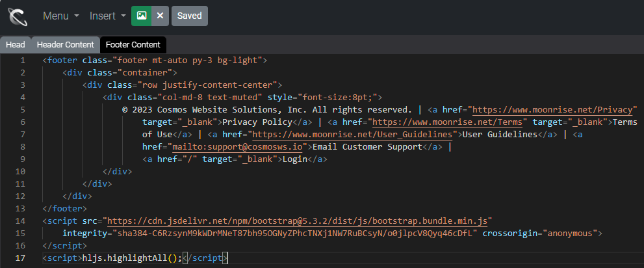Click the closing </script> tag on line 16
Image resolution: width=644 pixels, height=268 pixels.
coord(64,245)
